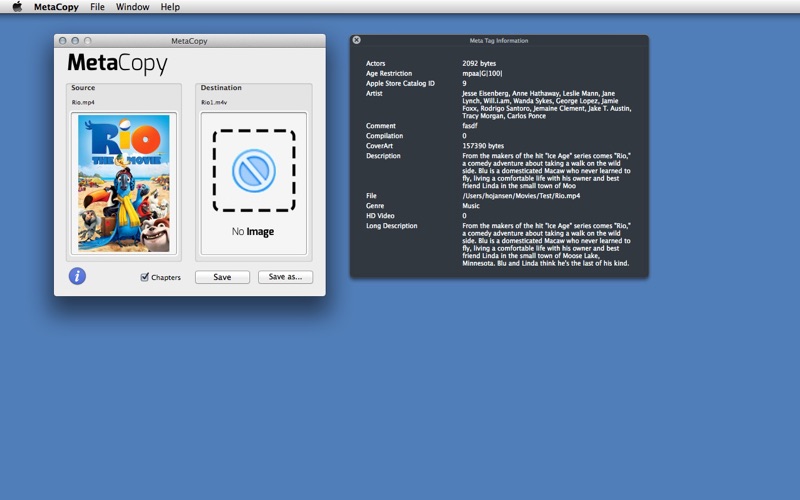
Task: Click the Save as... button
Action: click(x=285, y=277)
